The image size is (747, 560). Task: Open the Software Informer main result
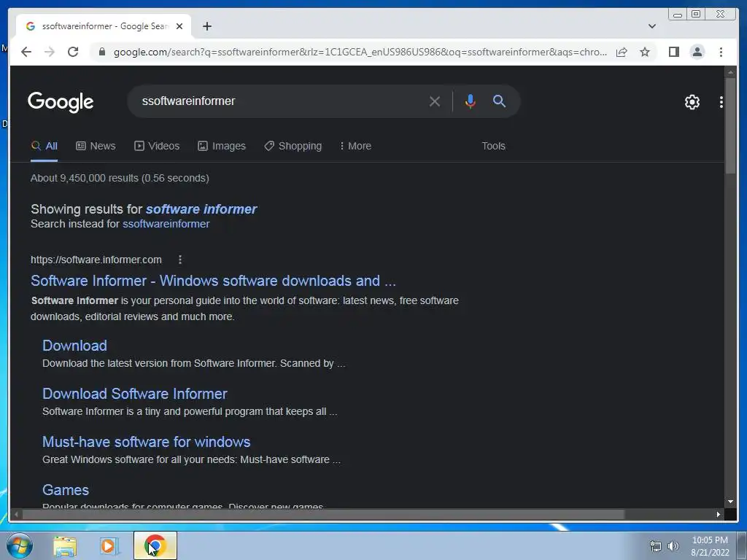point(213,281)
